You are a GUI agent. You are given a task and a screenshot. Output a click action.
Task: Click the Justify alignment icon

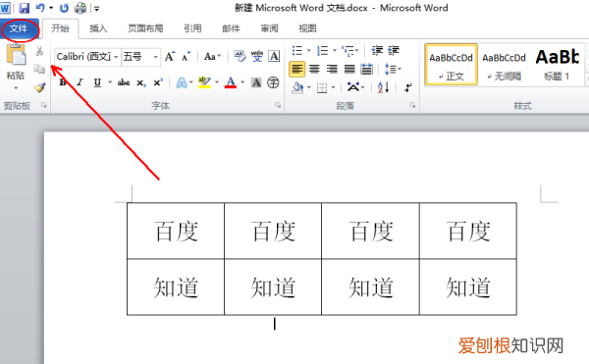(349, 69)
